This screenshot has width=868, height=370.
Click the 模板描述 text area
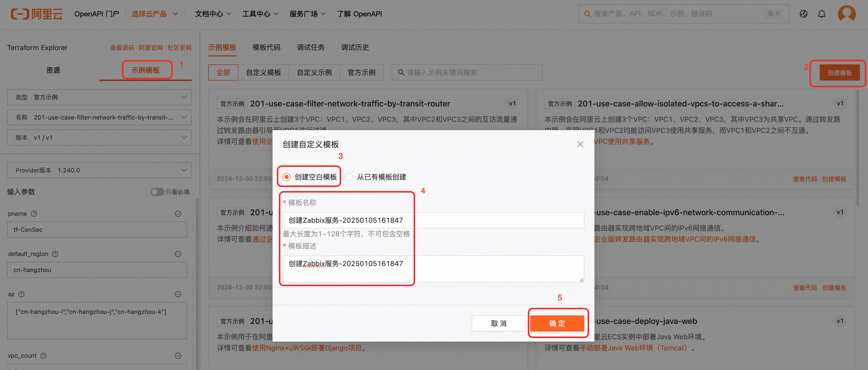click(433, 269)
